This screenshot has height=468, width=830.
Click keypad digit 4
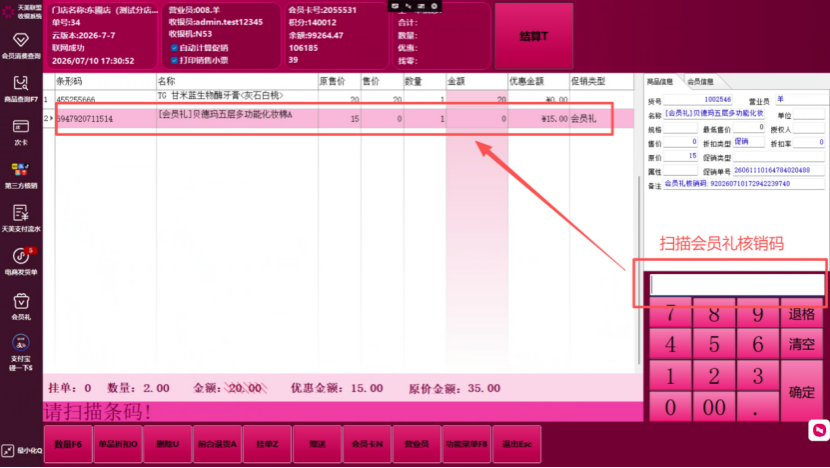tap(671, 344)
